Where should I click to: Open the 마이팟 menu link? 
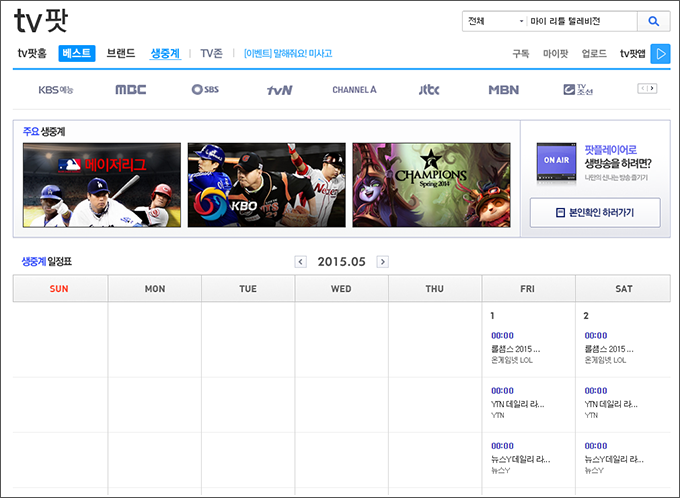coord(555,54)
